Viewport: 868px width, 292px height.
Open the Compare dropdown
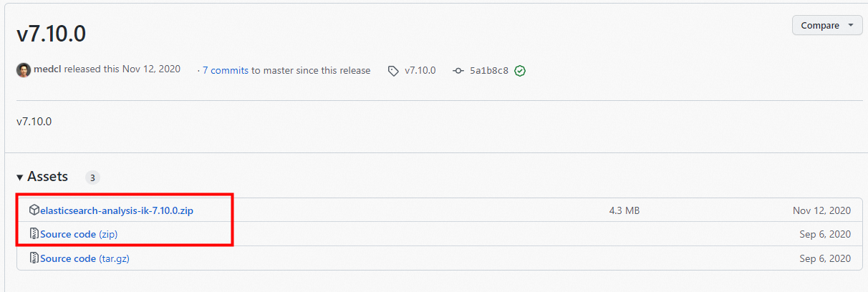pos(826,25)
